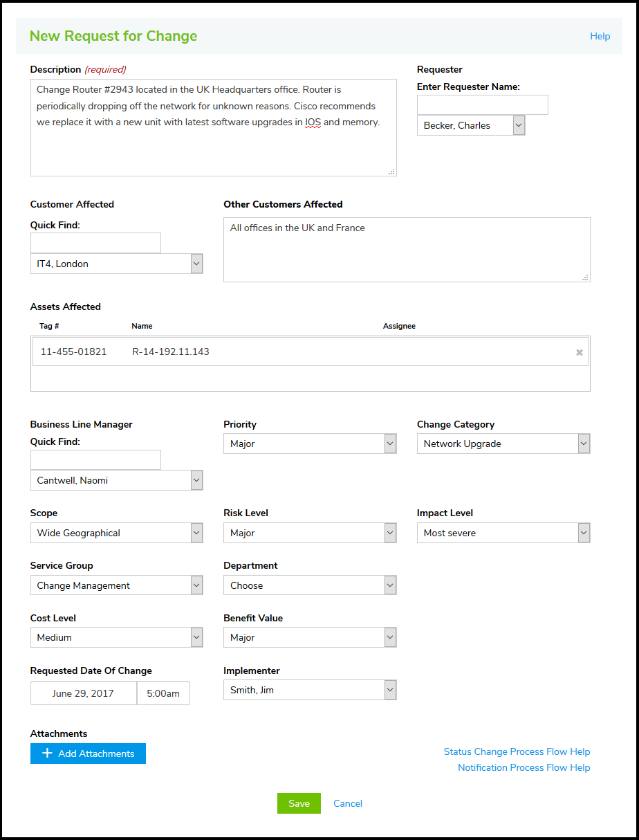The height and width of the screenshot is (840, 639).
Task: Click inside the Other Customers Affected textbox
Action: pos(406,250)
